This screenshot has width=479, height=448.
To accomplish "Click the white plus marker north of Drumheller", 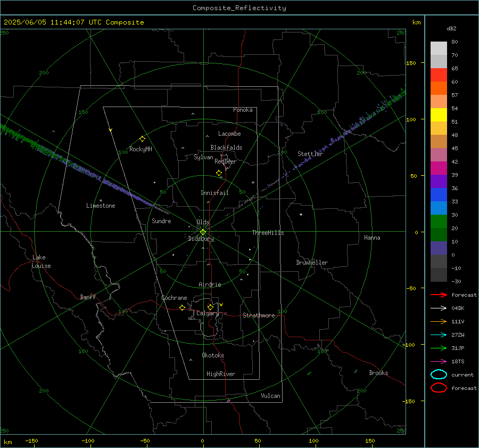I will tap(301, 214).
